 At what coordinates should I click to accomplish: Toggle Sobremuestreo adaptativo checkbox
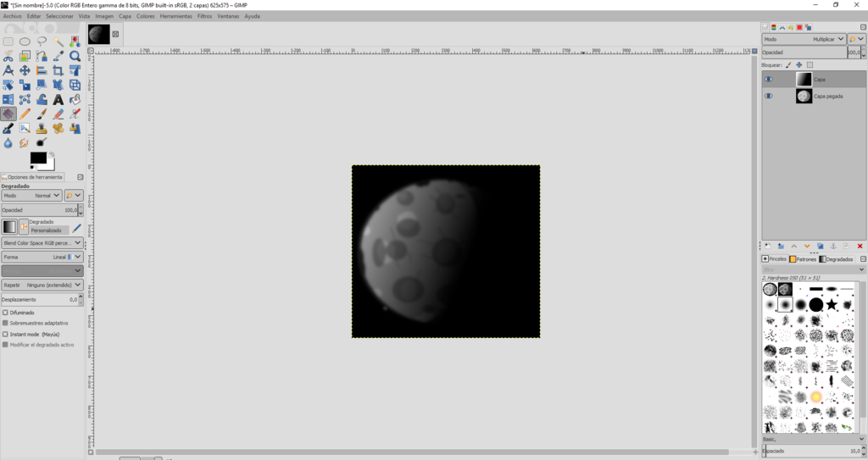click(x=5, y=323)
